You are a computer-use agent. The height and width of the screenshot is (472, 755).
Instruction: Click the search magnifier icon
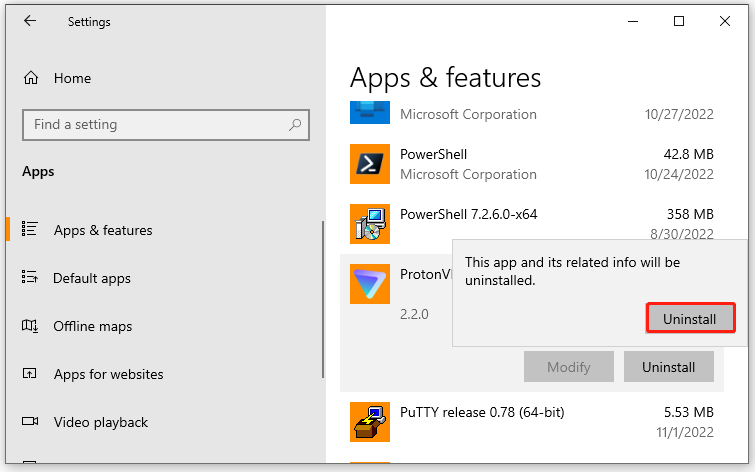(x=295, y=125)
